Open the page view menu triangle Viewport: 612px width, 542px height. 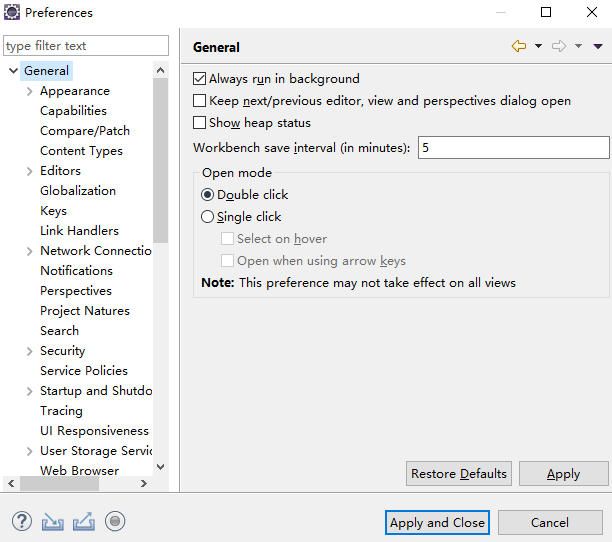click(x=598, y=46)
